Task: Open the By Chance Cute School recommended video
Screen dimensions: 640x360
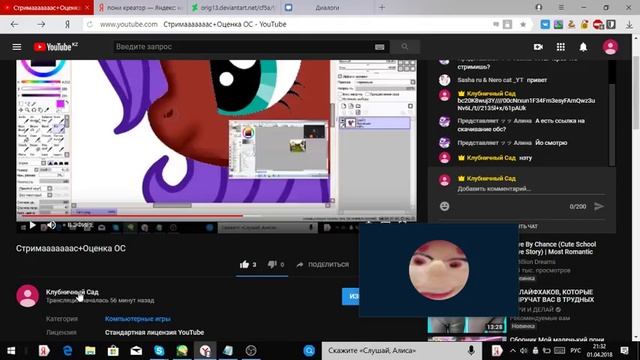Action: (557, 248)
